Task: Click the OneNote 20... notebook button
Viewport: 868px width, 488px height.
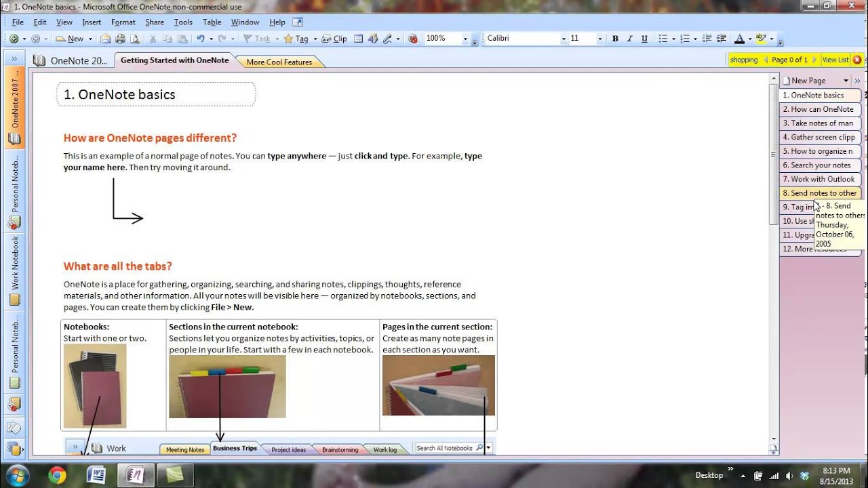Action: 71,60
